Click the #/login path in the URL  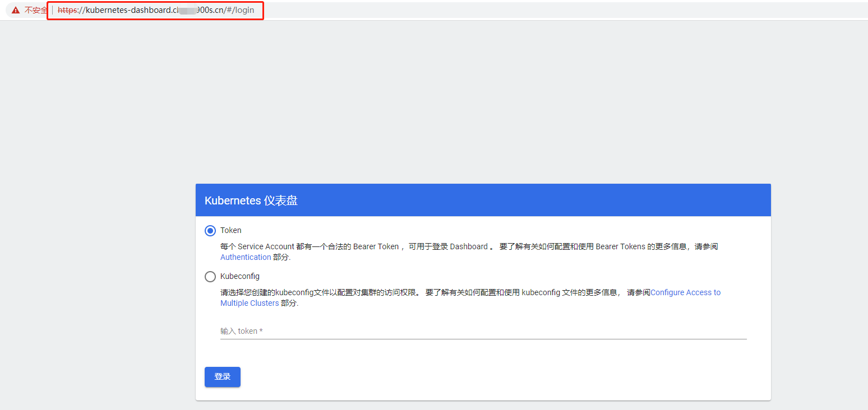pyautogui.click(x=240, y=11)
